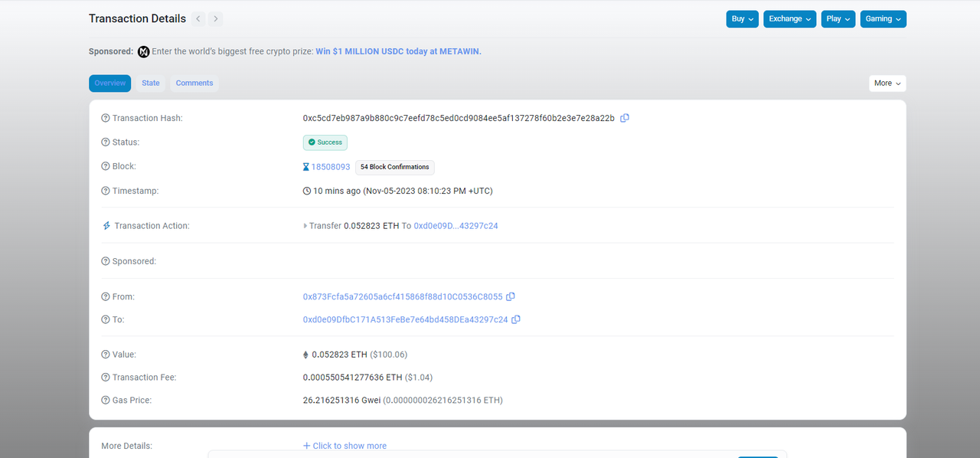
Task: Click help icon beside From
Action: point(106,296)
